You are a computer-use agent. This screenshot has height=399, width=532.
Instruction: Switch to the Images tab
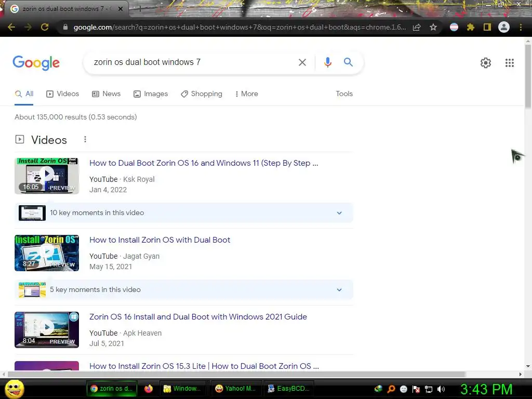pos(151,94)
